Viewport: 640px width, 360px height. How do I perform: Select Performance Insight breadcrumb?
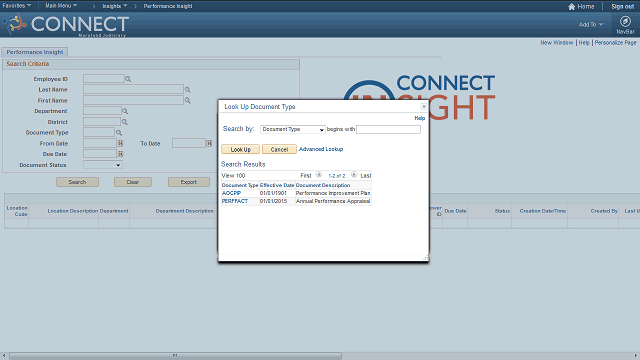click(168, 6)
